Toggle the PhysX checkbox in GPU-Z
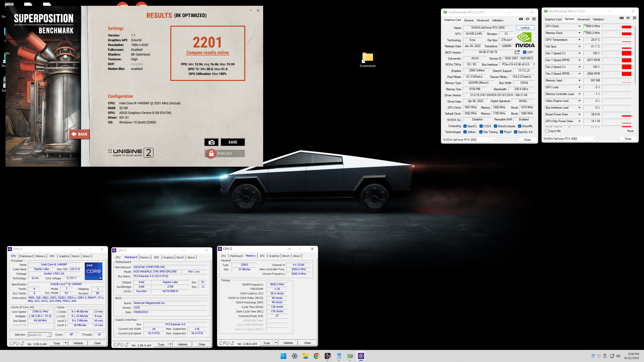The height and width of the screenshot is (362, 644). (x=501, y=132)
